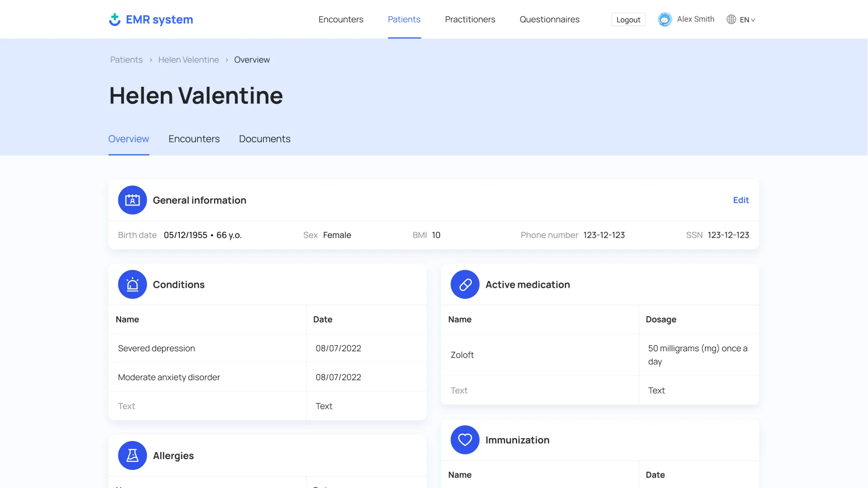Select the Moderate anxiety disorder row
Image resolution: width=868 pixels, height=488 pixels.
coord(267,377)
